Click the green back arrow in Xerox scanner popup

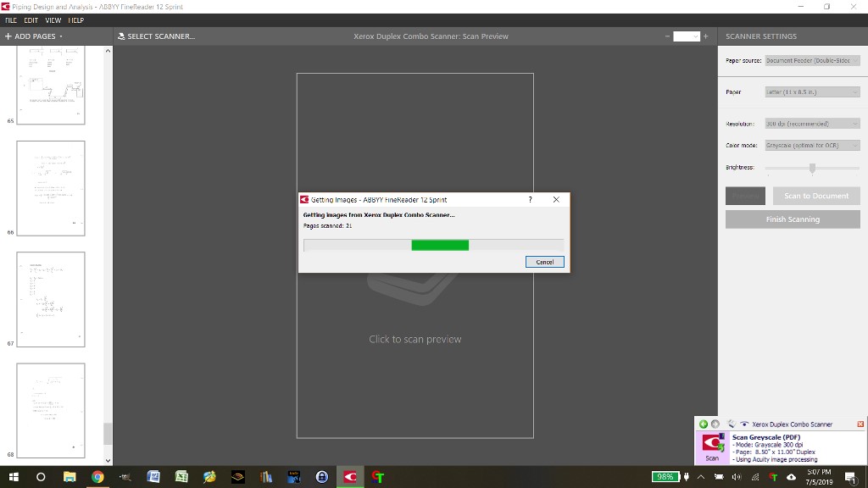703,424
